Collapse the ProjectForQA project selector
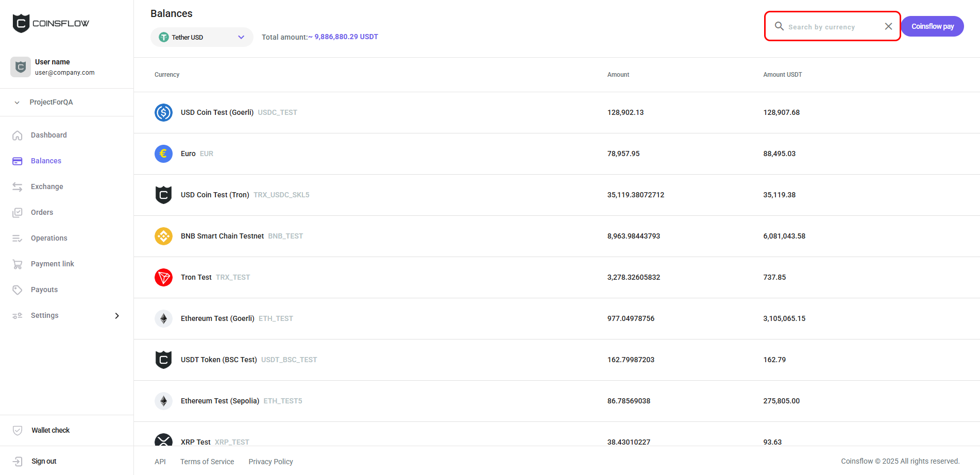This screenshot has height=475, width=980. coord(17,102)
